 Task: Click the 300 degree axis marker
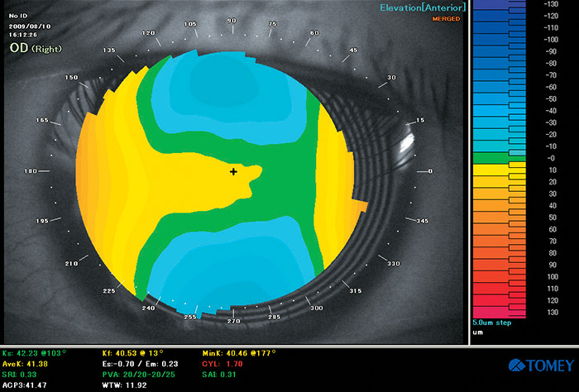pyautogui.click(x=317, y=308)
